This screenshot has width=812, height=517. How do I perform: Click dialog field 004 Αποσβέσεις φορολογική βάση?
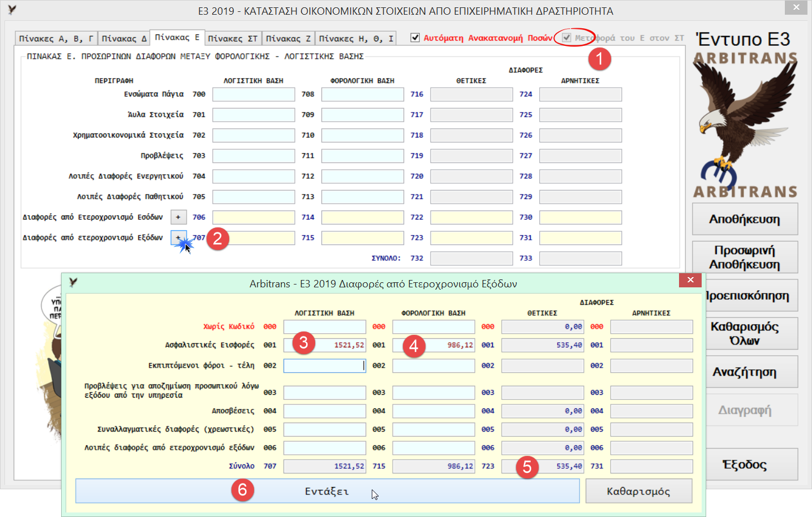pyautogui.click(x=433, y=411)
